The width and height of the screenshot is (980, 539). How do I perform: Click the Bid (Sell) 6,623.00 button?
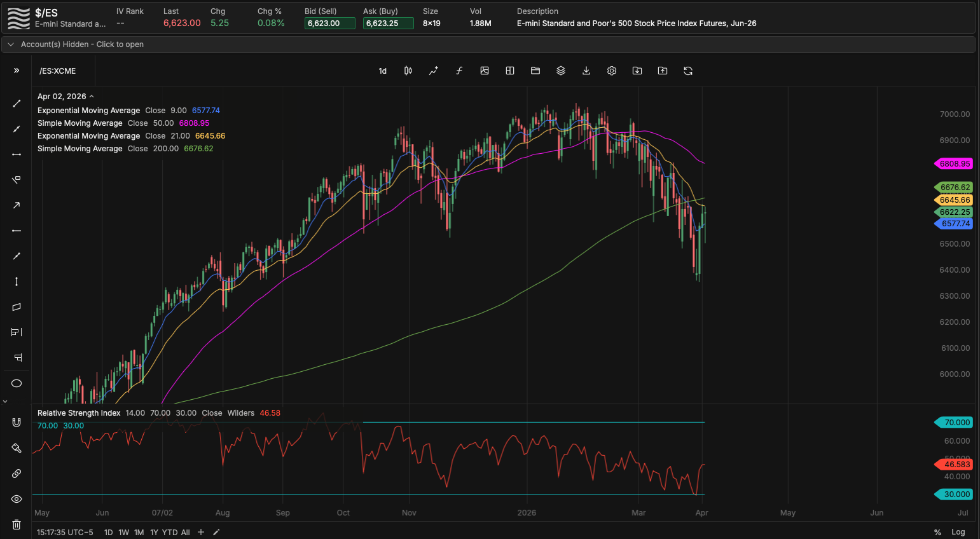tap(329, 22)
